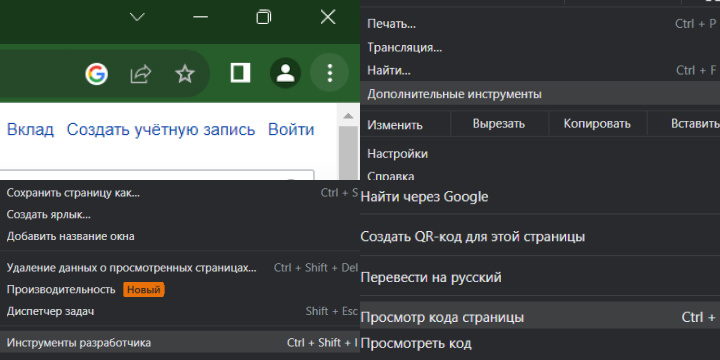Select Трансляция... menu item

[x=540, y=47]
